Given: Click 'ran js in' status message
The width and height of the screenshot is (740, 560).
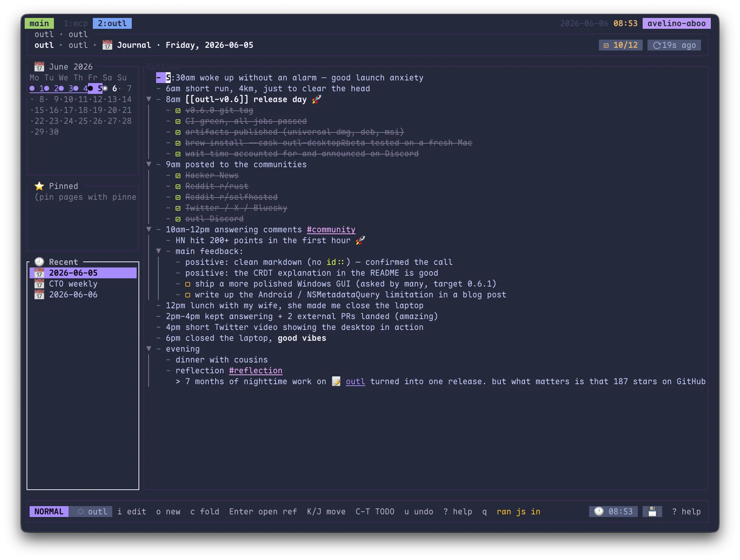Looking at the screenshot, I should tap(518, 511).
